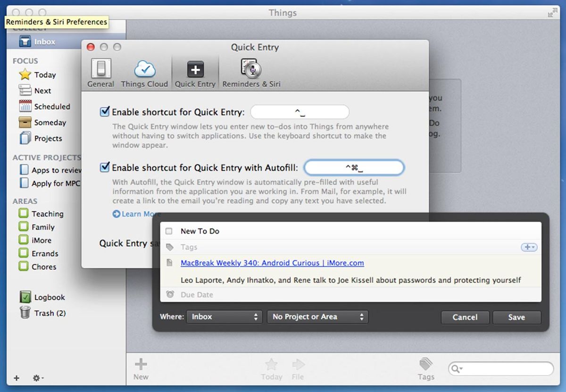
Task: Open the MacBreak Weekly 340 link
Action: pyautogui.click(x=272, y=263)
